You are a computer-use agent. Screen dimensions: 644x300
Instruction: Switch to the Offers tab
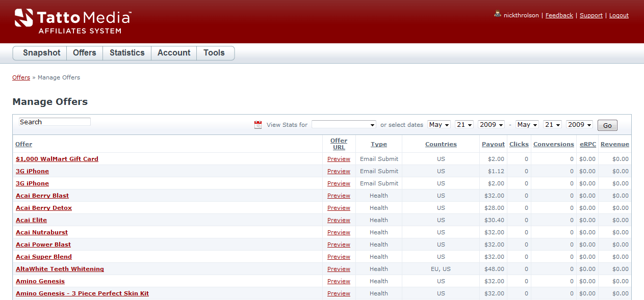[x=85, y=53]
